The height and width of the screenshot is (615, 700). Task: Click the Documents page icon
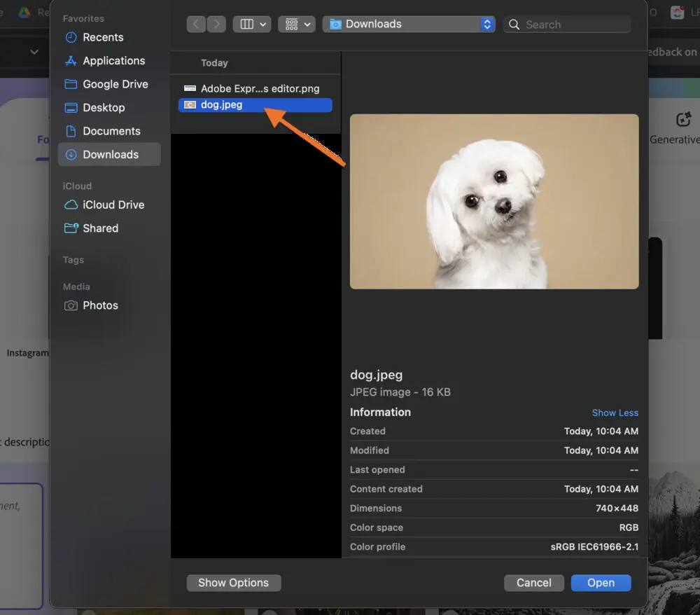[x=71, y=131]
